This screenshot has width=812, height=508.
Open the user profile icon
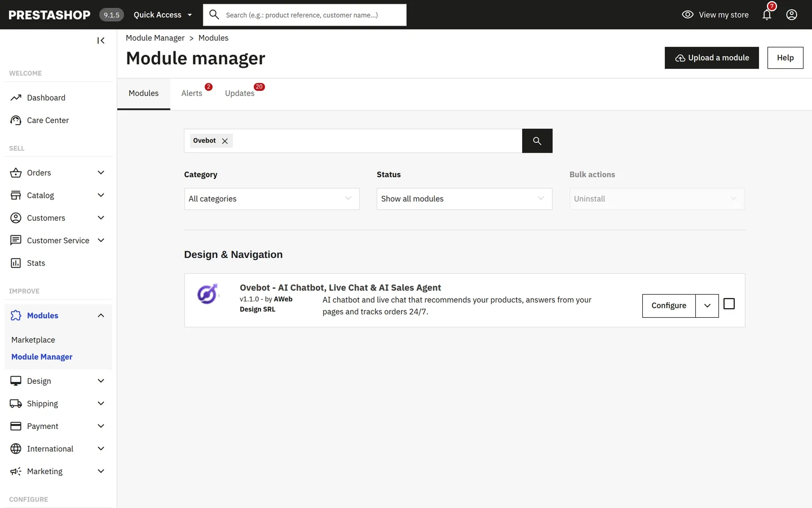point(792,15)
